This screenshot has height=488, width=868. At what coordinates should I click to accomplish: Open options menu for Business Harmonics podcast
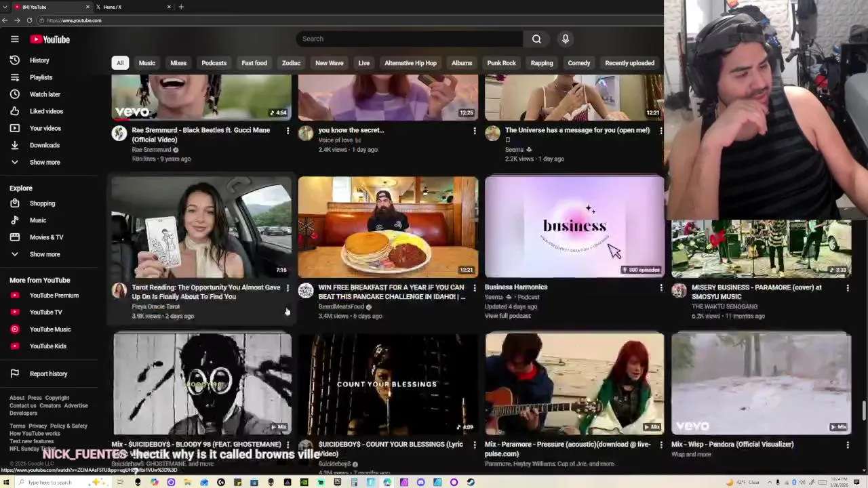click(x=660, y=288)
